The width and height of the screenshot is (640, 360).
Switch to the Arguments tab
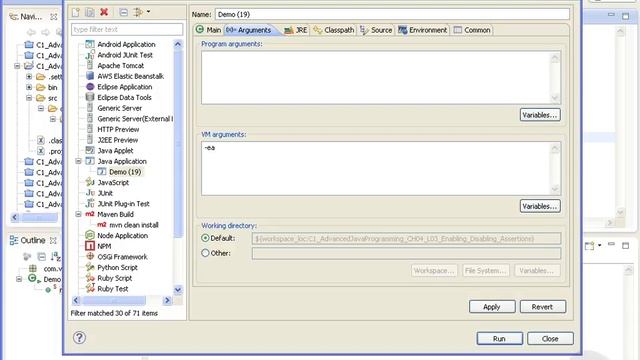[x=249, y=30]
